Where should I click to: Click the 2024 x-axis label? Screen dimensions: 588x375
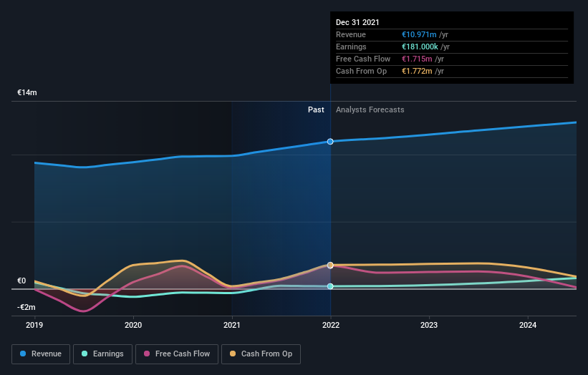coord(528,325)
